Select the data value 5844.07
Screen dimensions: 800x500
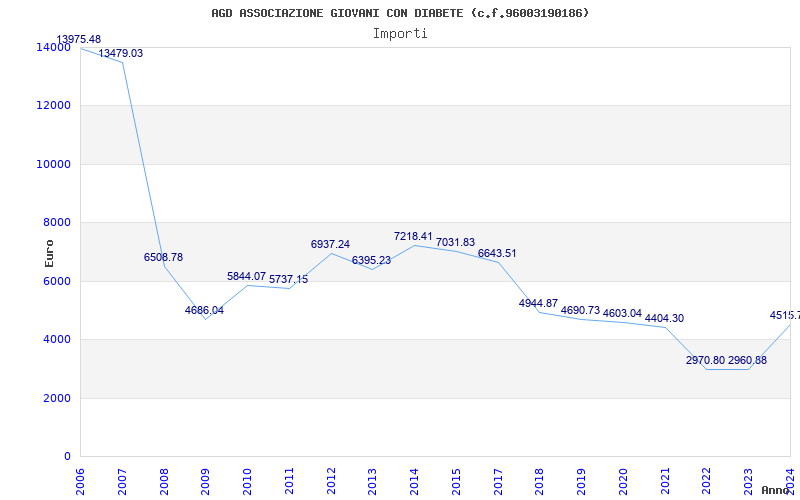click(246, 277)
